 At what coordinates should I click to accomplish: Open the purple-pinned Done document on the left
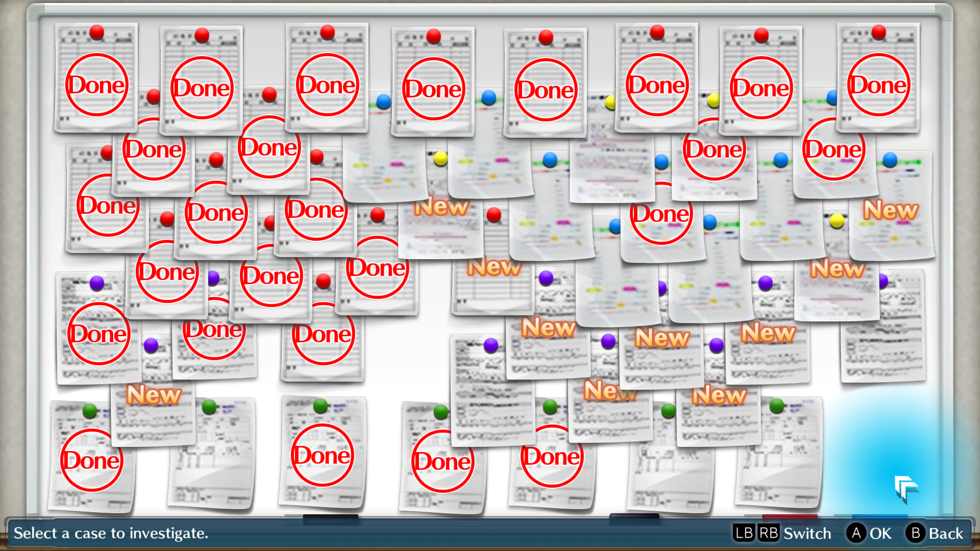(98, 334)
